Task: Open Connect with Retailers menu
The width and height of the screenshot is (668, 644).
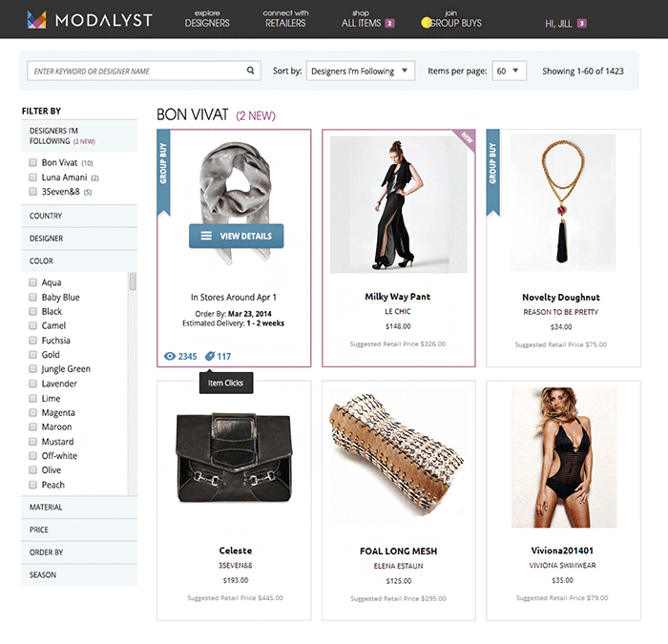Action: [285, 19]
